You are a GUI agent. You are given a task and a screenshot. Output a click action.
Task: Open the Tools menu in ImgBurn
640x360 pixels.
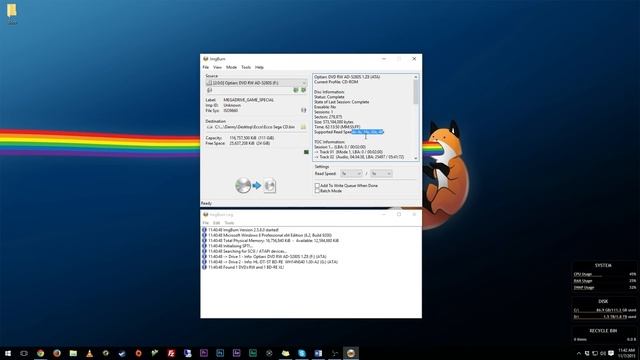(x=246, y=67)
